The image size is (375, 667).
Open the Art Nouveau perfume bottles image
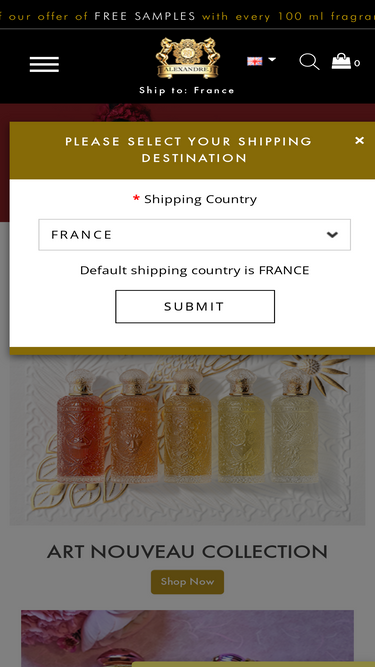coord(188,440)
